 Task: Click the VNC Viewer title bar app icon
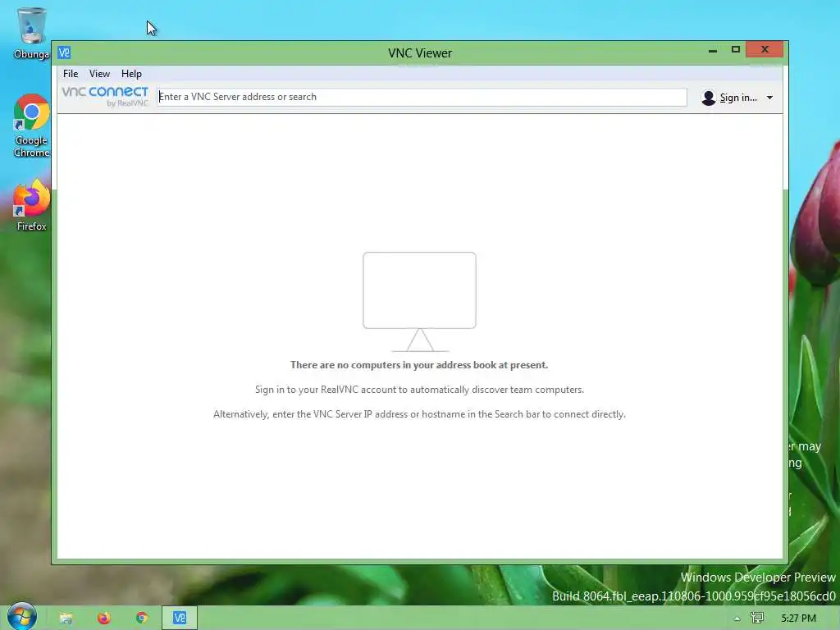pos(64,52)
